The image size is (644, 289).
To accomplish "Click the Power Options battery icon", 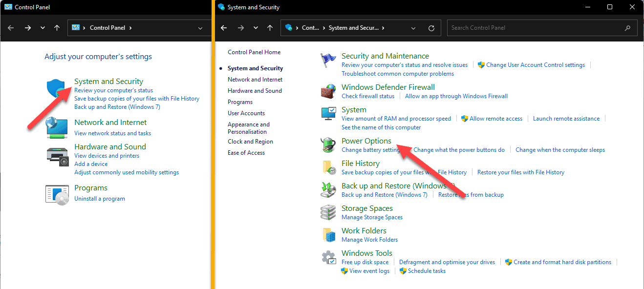I will point(328,145).
